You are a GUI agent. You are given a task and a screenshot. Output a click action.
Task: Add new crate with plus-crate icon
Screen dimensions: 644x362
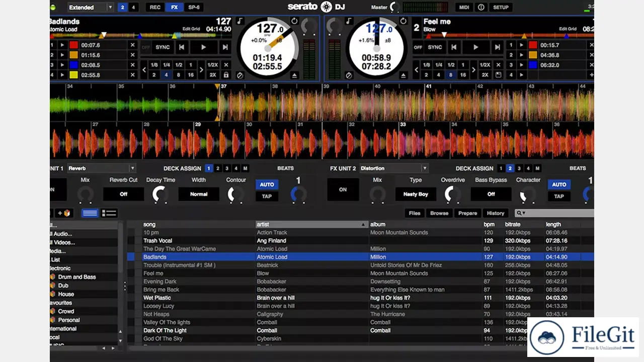[63, 213]
